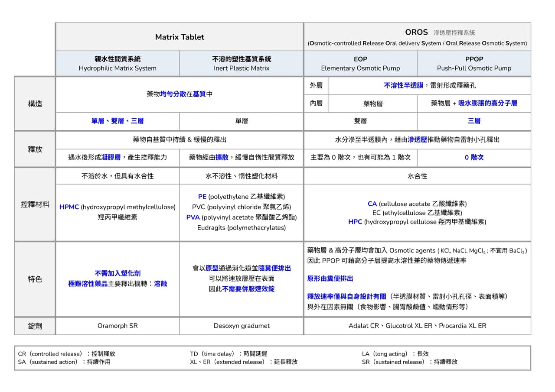Click the 'Oramorph SR' cell
555x392 pixels.
pyautogui.click(x=118, y=326)
